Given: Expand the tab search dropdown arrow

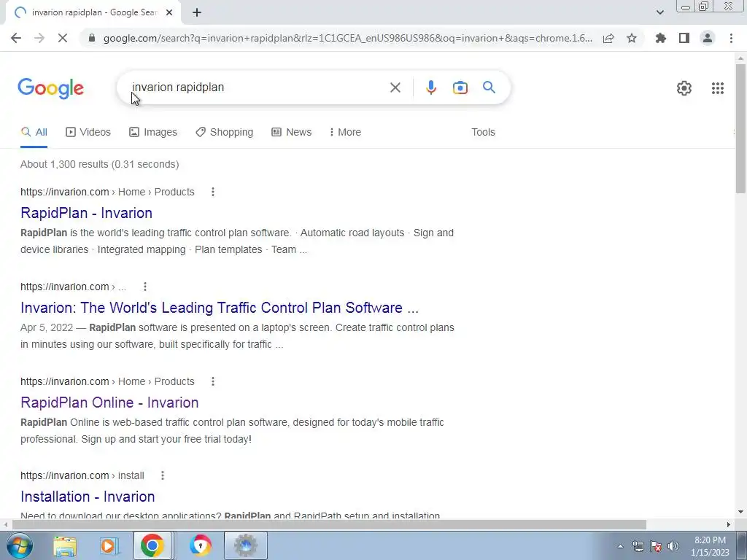Looking at the screenshot, I should (x=659, y=13).
